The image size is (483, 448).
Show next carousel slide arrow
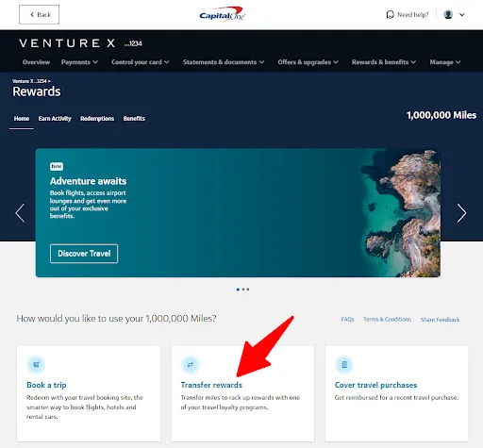click(x=461, y=213)
